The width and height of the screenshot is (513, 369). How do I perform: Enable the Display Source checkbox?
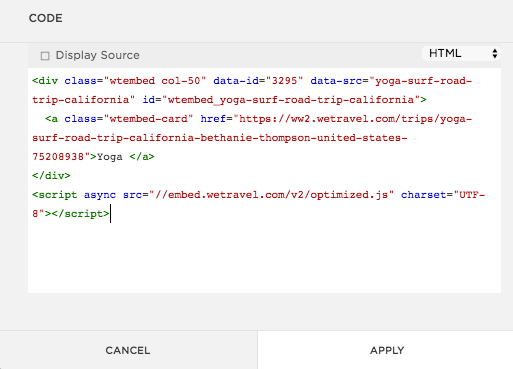pos(45,56)
